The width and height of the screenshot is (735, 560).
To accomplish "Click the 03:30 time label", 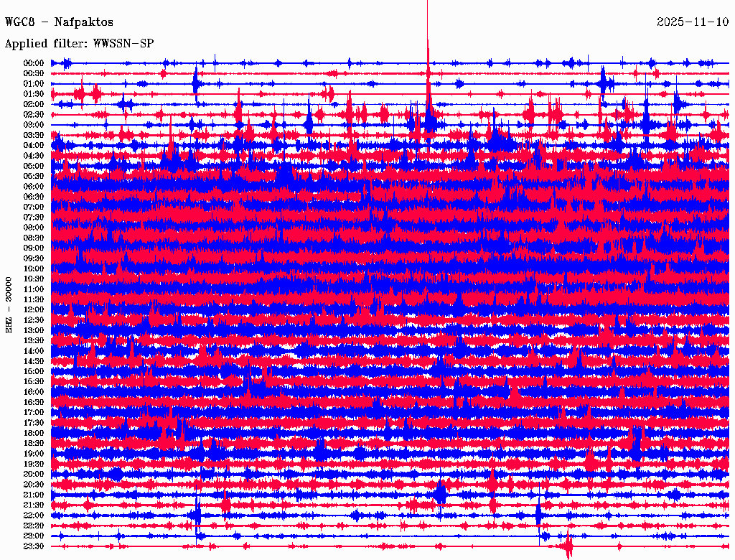I will 34,135.
